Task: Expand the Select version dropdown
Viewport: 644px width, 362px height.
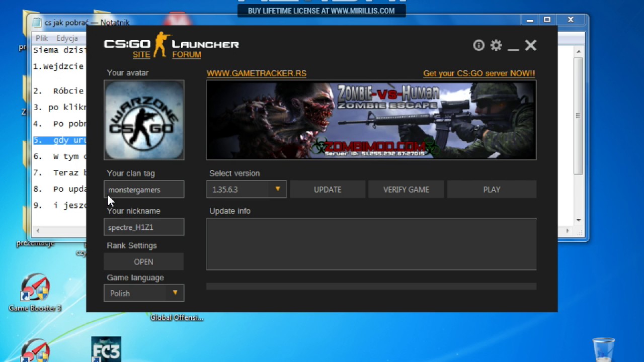Action: coord(247,190)
